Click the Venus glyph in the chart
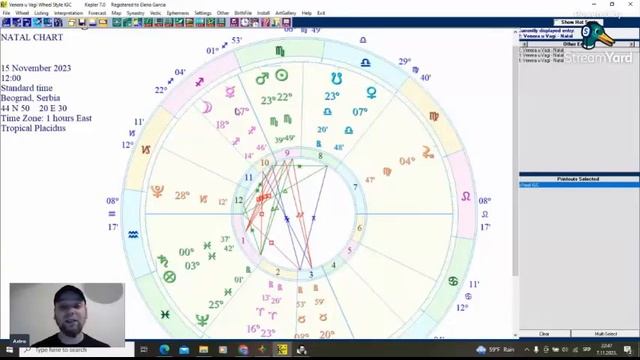640x360 pixels. pyautogui.click(x=371, y=93)
